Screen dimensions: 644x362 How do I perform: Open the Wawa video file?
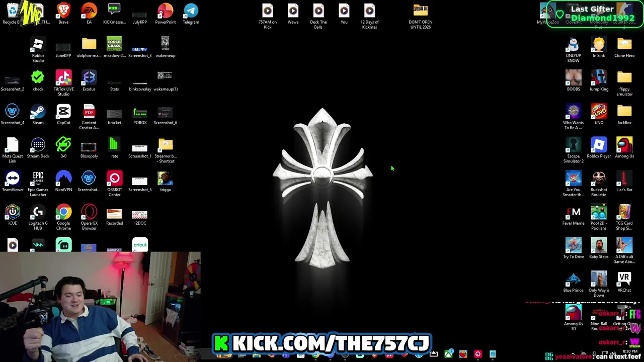click(x=293, y=14)
